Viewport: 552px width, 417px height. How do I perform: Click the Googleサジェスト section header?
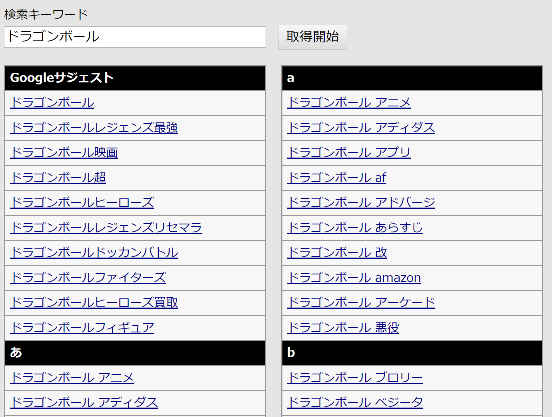click(x=135, y=78)
